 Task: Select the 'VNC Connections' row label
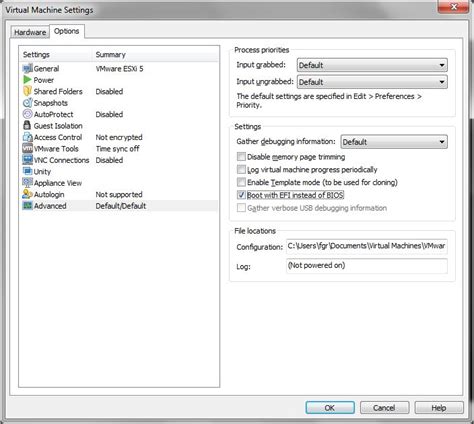click(61, 160)
